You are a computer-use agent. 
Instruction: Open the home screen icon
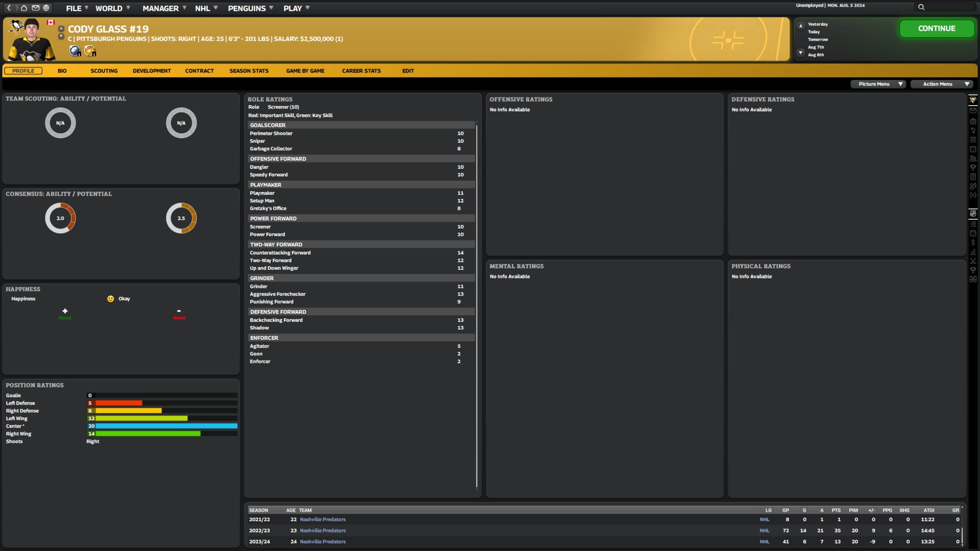tap(24, 8)
